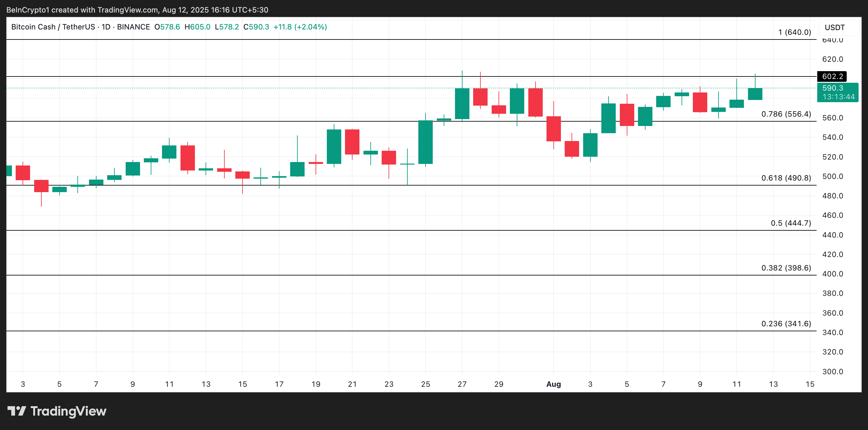
Task: Click the 1 (640.0) Fibonacci level label
Action: click(794, 32)
